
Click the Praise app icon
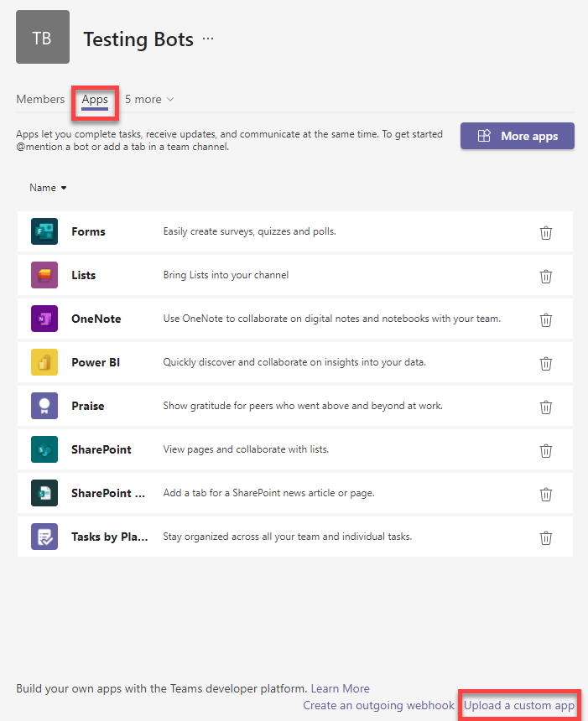pyautogui.click(x=44, y=406)
